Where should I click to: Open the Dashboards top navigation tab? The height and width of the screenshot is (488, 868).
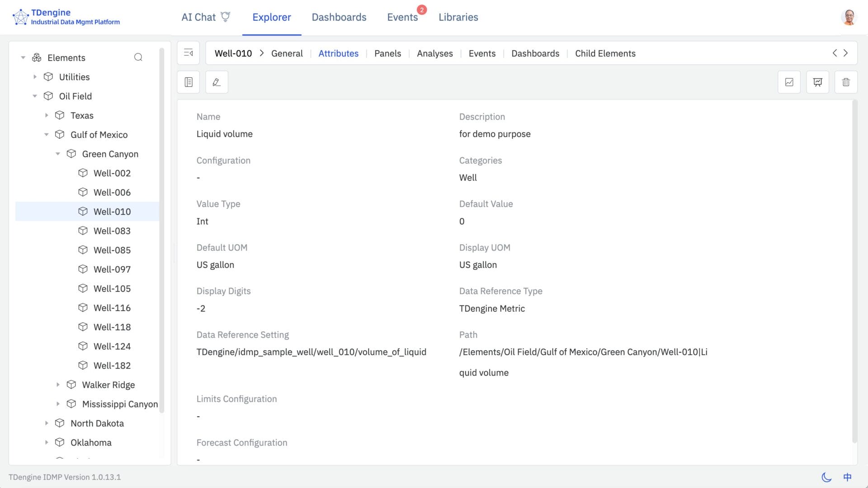coord(339,17)
